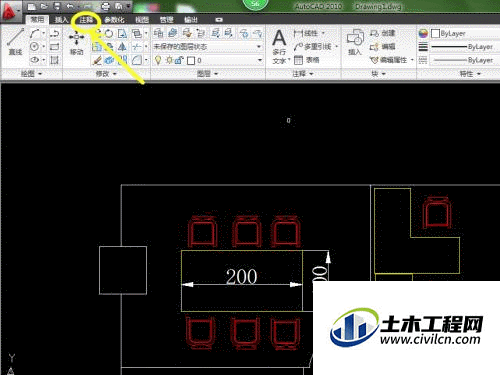This screenshot has width=500, height=375.
Task: Select the arc drawing tool
Action: pyautogui.click(x=34, y=33)
